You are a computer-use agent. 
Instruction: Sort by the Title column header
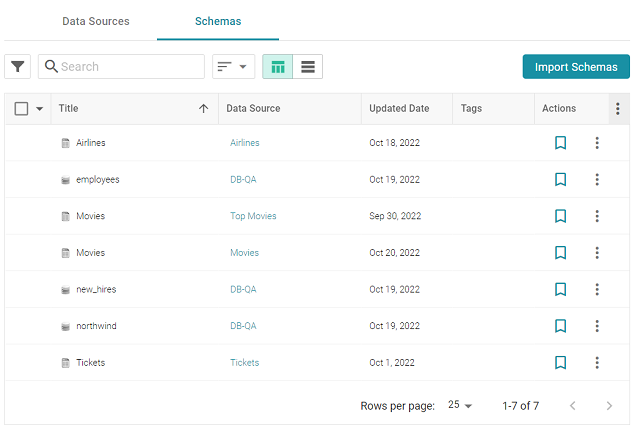[x=68, y=109]
